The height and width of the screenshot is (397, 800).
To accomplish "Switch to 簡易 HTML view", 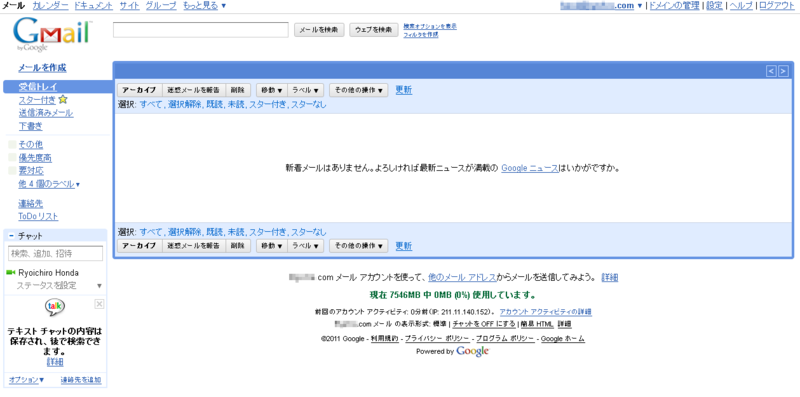I will 537,324.
